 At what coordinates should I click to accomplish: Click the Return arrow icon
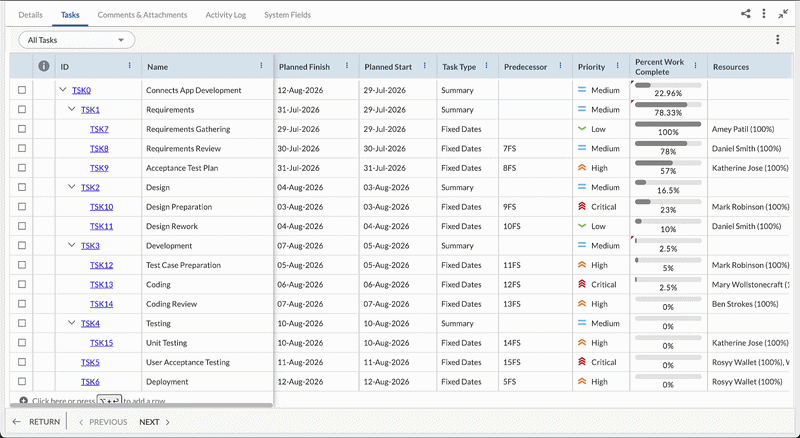[17, 422]
